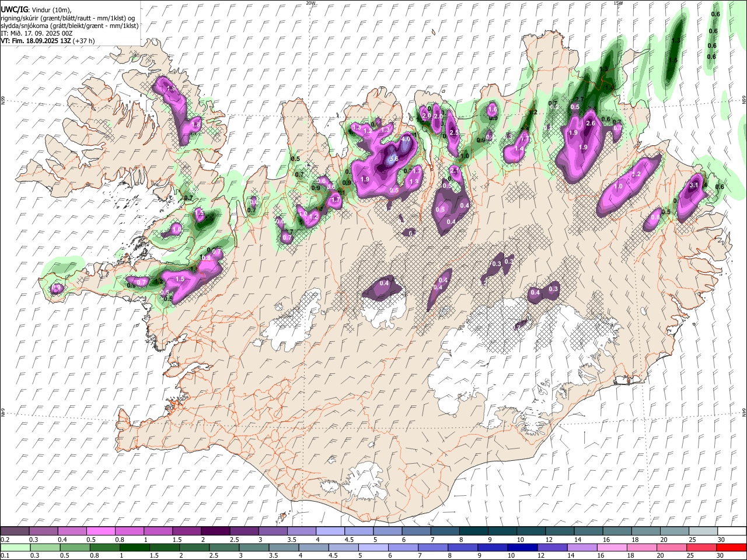
Task: Click the '0.1' label on rain scale
Action: tap(5, 555)
